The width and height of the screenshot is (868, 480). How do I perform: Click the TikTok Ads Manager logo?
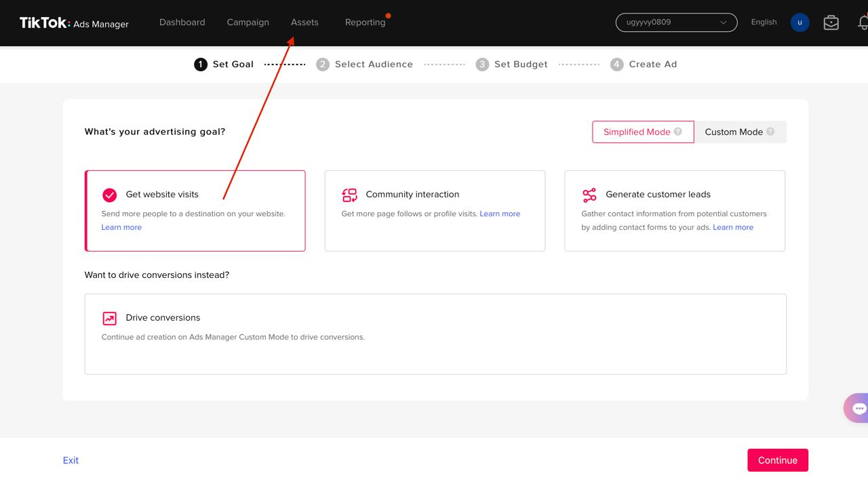(74, 23)
